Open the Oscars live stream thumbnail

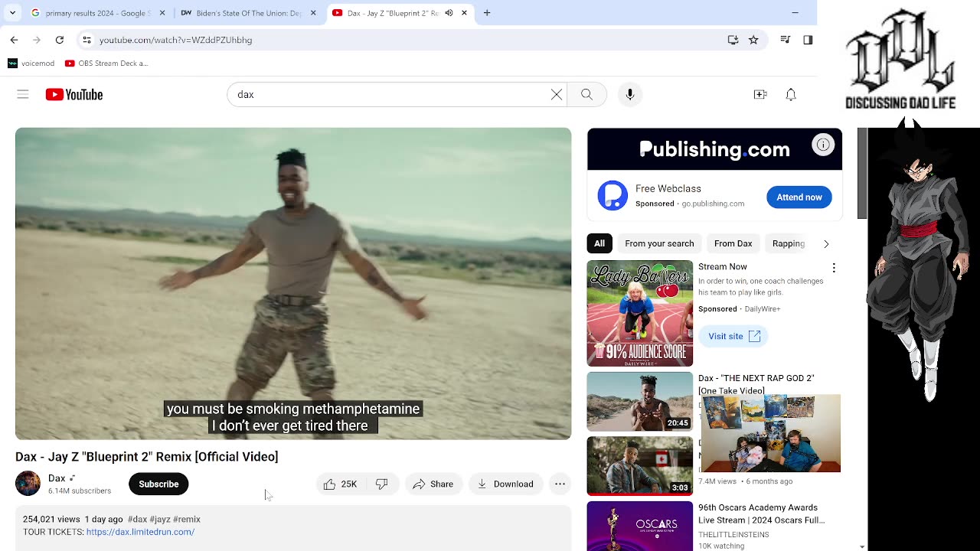point(640,526)
